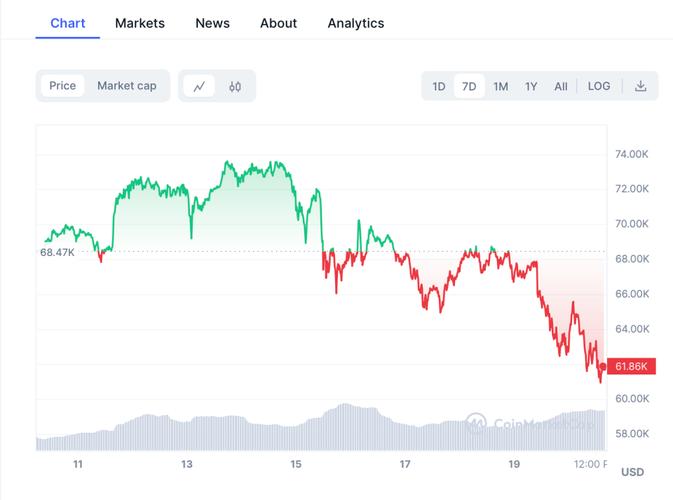Switch to the Analytics tab
Screen dimensions: 673x500
(355, 22)
